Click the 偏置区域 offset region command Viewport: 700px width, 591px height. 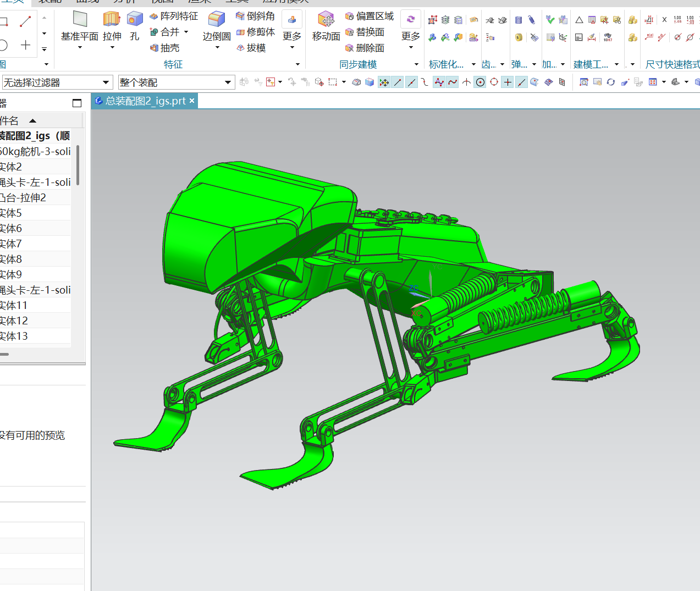pos(370,16)
